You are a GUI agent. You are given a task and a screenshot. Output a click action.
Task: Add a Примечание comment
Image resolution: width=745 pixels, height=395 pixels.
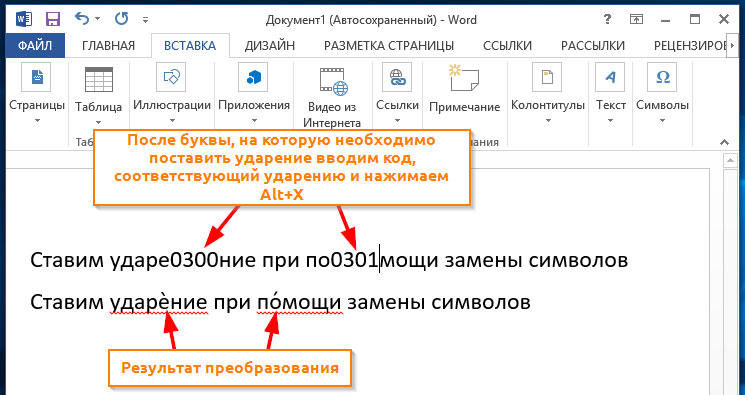[464, 89]
